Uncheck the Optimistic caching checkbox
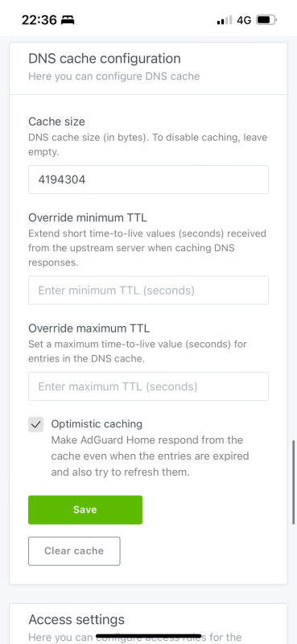This screenshot has height=644, width=297. click(35, 425)
